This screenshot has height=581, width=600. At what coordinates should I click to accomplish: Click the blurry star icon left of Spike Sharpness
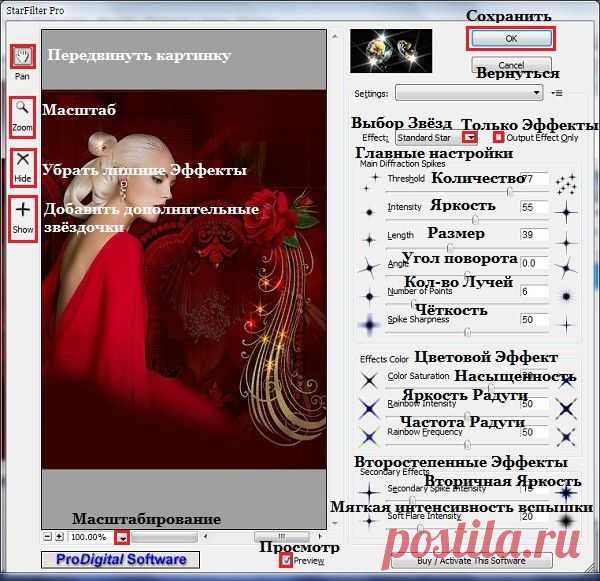369,325
